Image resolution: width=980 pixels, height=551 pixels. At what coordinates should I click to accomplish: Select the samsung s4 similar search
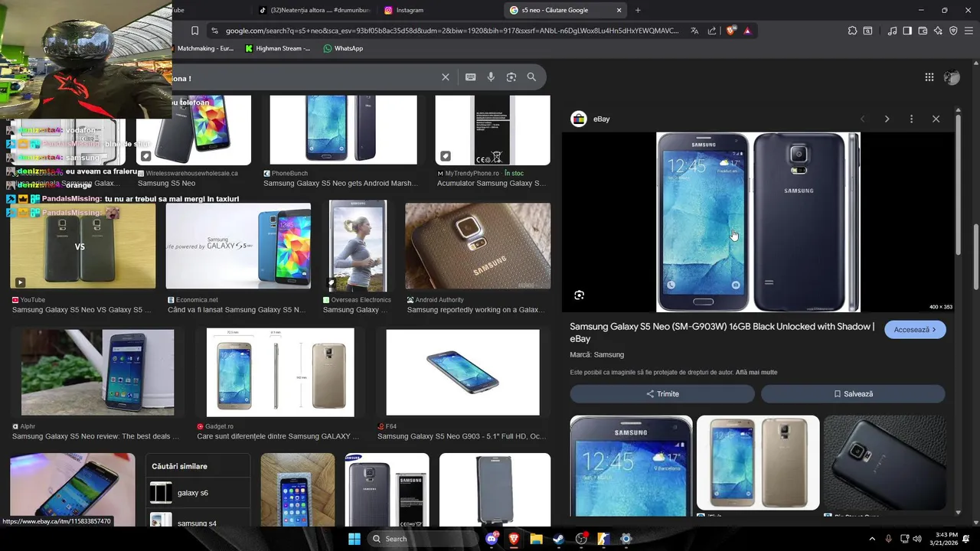click(198, 522)
